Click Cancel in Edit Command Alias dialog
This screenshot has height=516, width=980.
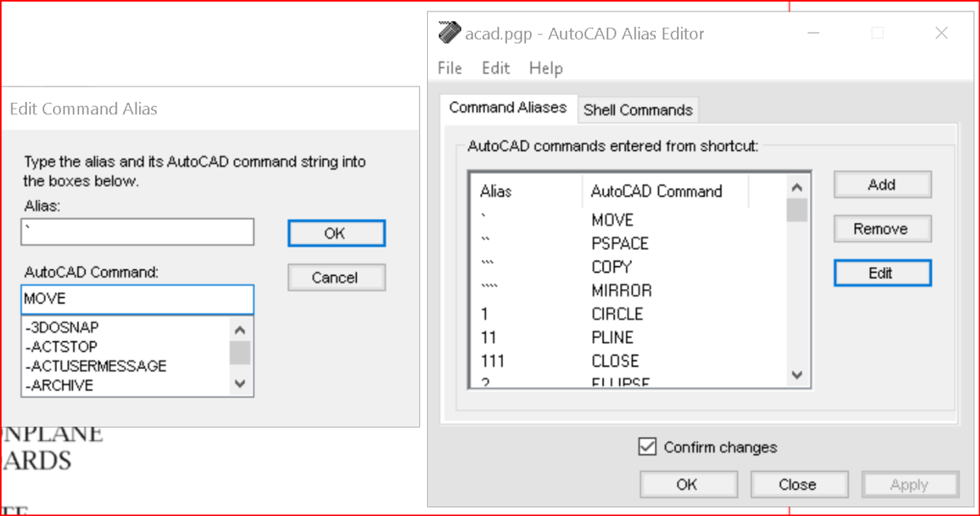pos(336,278)
